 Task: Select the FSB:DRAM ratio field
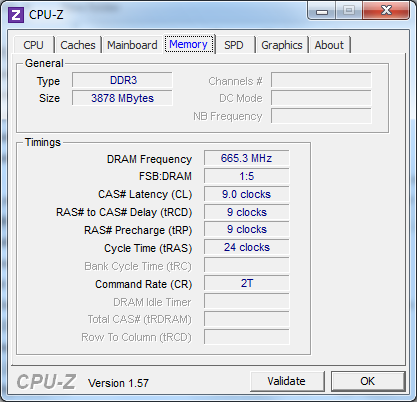(247, 176)
